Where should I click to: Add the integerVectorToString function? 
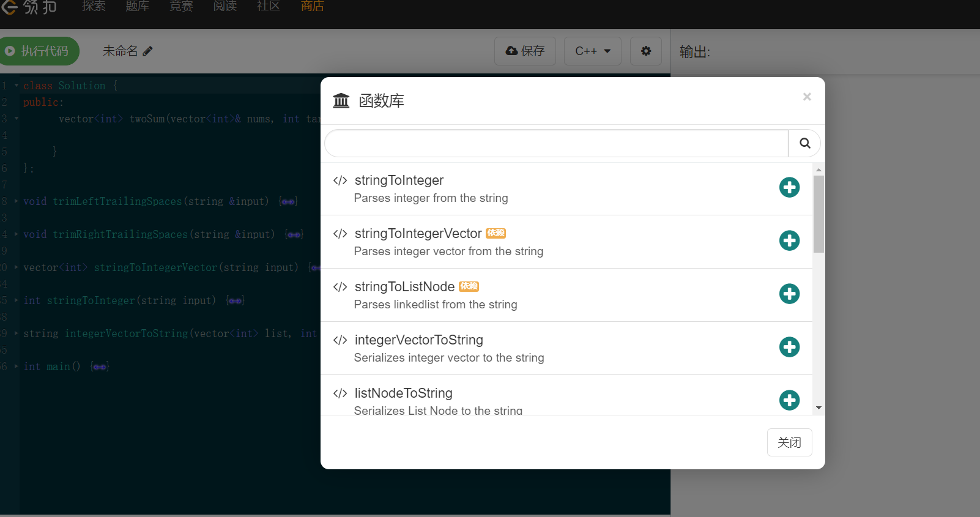789,347
